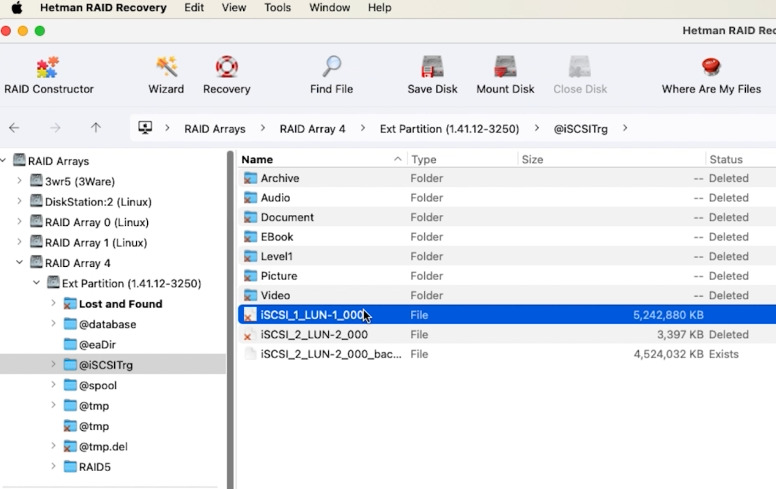Open the View menu
This screenshot has width=776, height=489.
[234, 8]
